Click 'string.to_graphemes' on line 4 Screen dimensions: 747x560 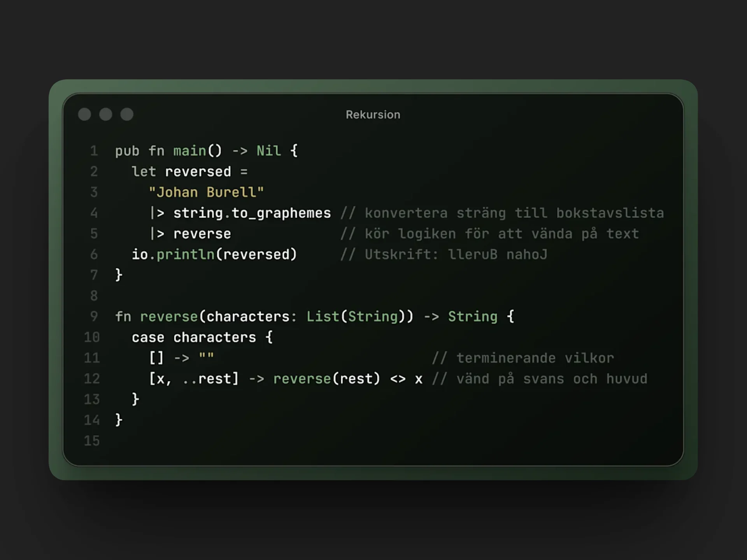click(252, 213)
